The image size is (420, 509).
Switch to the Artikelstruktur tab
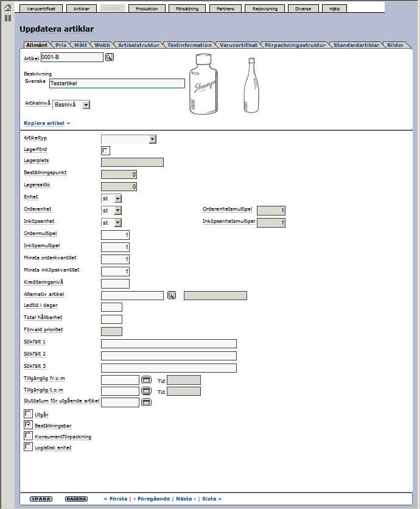[x=139, y=45]
